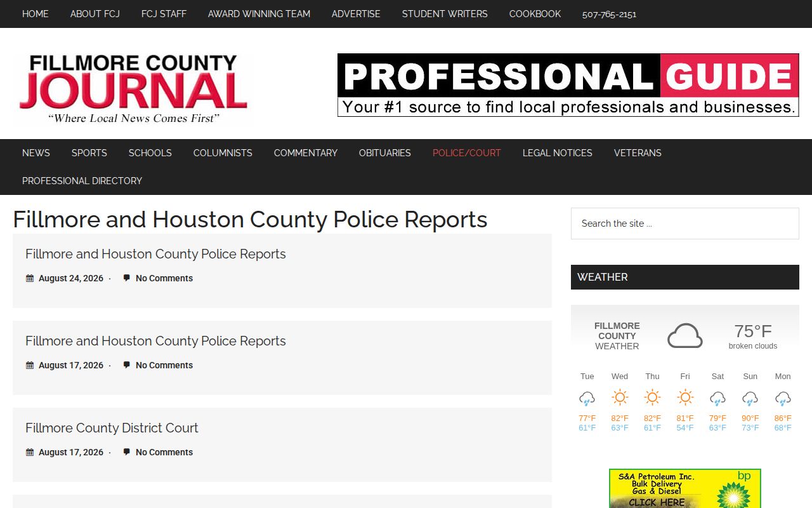
Task: Click the Professional Guide banner ad
Action: (568, 85)
